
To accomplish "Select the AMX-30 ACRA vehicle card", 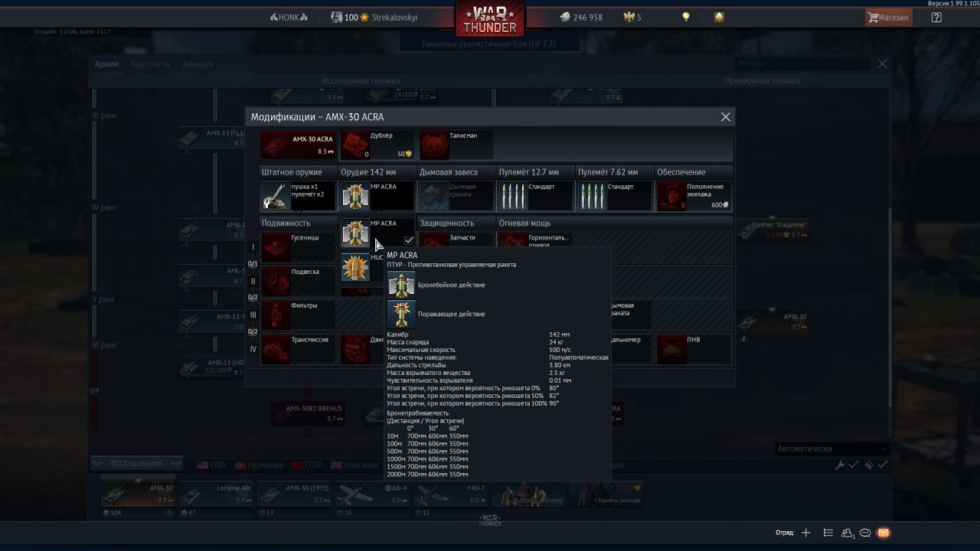I will tap(298, 145).
